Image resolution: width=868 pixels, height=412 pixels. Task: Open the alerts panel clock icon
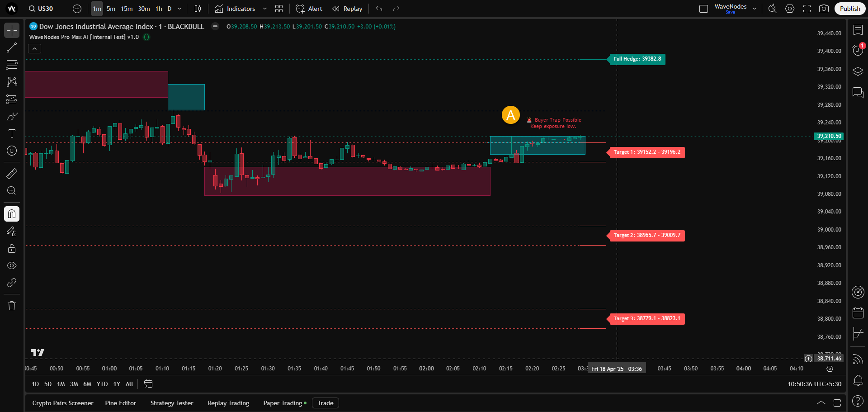pyautogui.click(x=858, y=50)
